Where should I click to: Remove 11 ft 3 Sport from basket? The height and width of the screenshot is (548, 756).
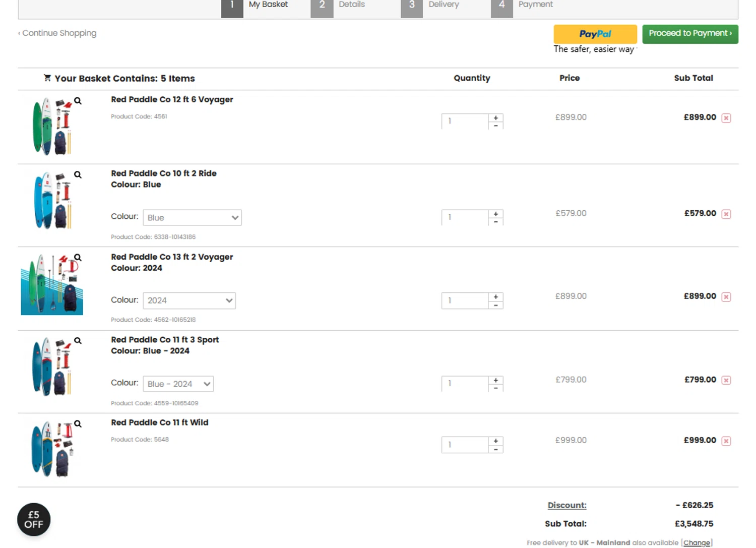(726, 380)
